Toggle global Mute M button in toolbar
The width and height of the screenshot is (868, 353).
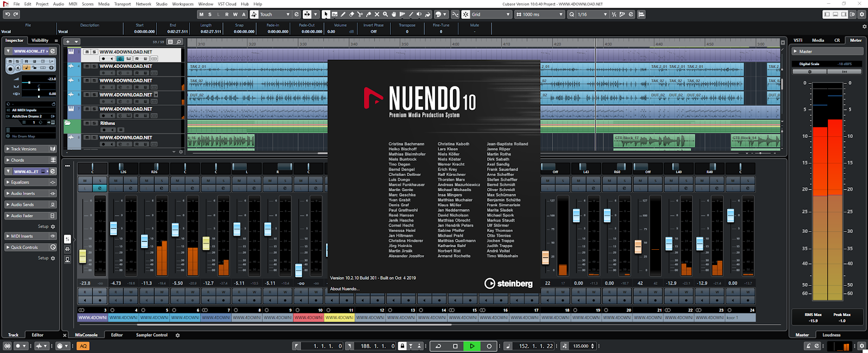[202, 14]
